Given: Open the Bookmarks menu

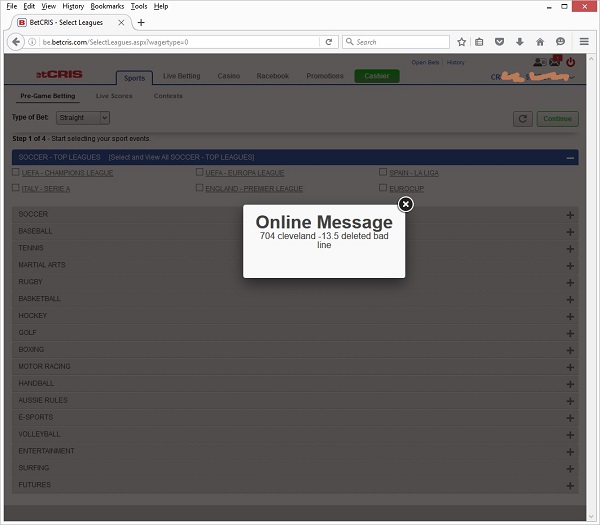Looking at the screenshot, I should (x=107, y=6).
